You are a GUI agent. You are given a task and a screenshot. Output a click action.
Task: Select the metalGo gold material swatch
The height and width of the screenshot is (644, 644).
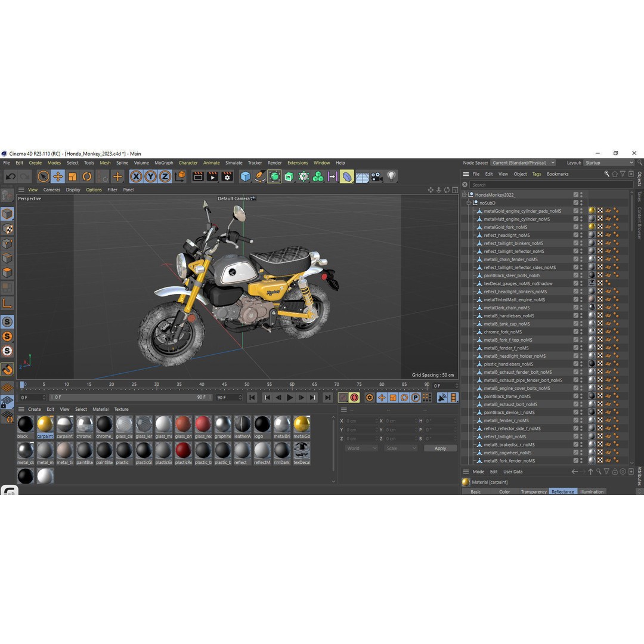[302, 425]
